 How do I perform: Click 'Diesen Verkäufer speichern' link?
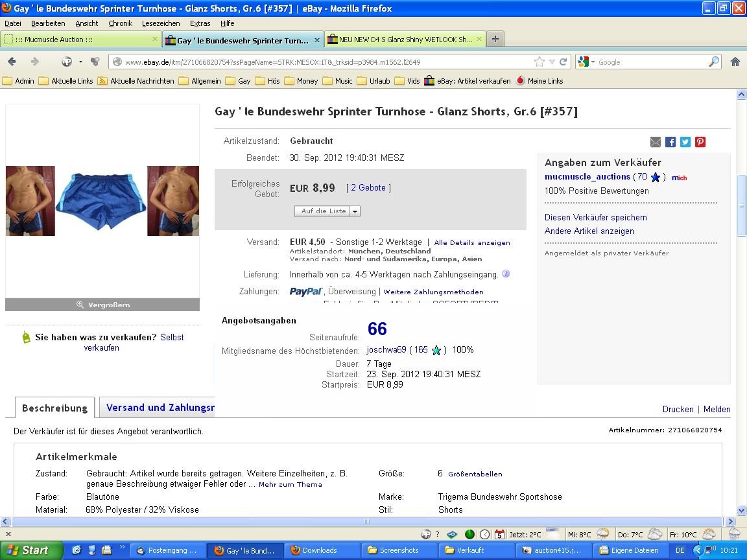pos(595,217)
